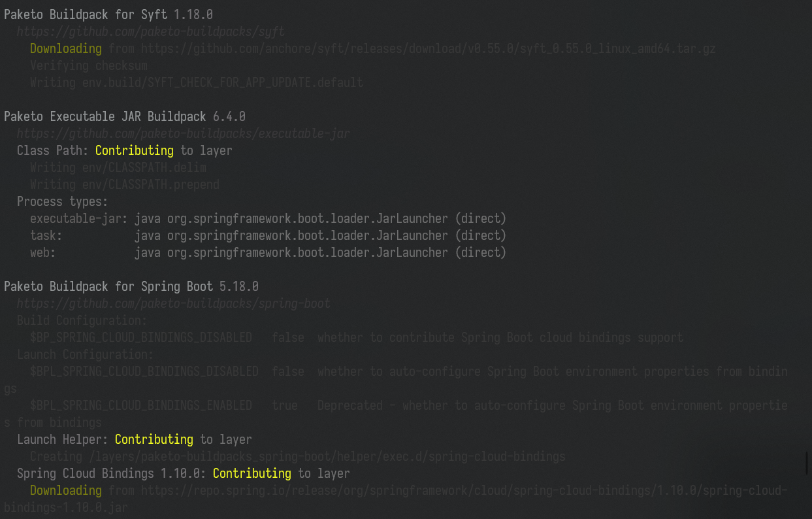Click 'Contributing' in the Class Path line
The width and height of the screenshot is (812, 519).
pos(135,150)
